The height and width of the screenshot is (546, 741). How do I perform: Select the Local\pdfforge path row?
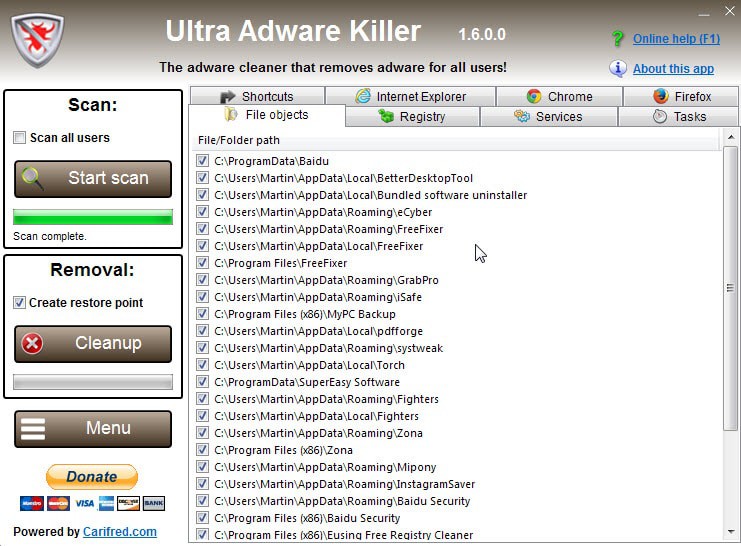coord(319,331)
